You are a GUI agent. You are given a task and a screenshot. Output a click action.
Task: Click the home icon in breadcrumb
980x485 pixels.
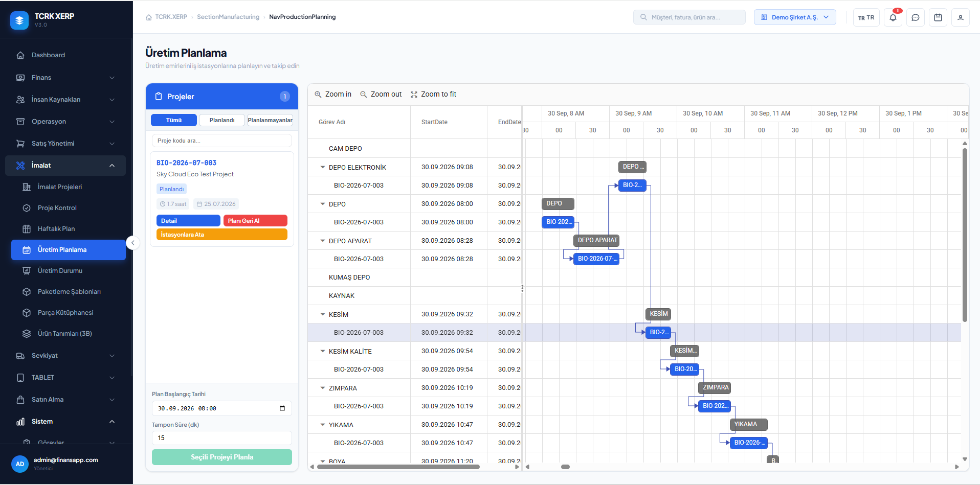tap(149, 17)
